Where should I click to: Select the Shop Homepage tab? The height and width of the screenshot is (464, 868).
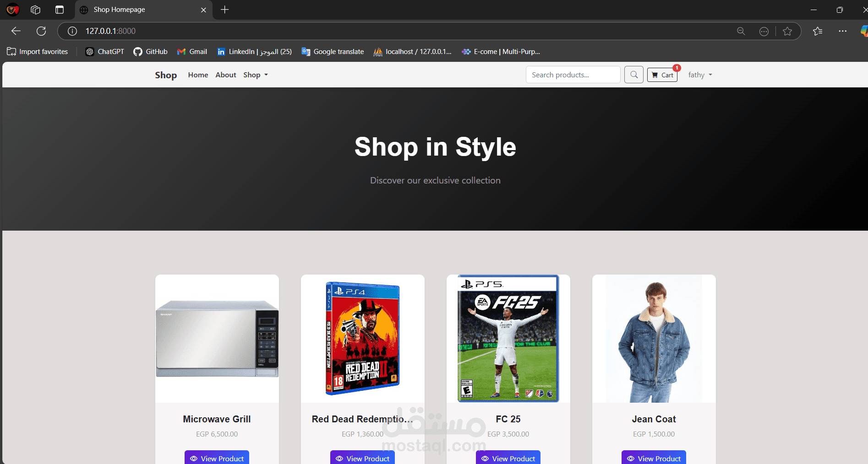pyautogui.click(x=143, y=10)
